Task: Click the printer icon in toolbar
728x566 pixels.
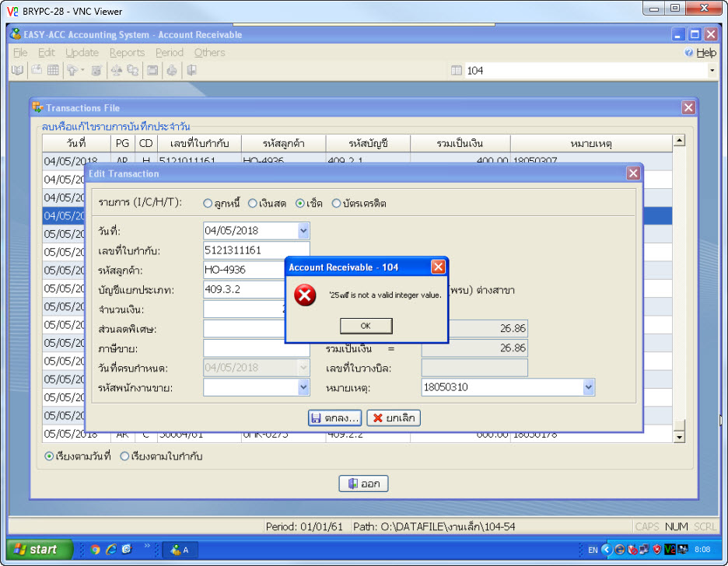Action: coord(171,71)
